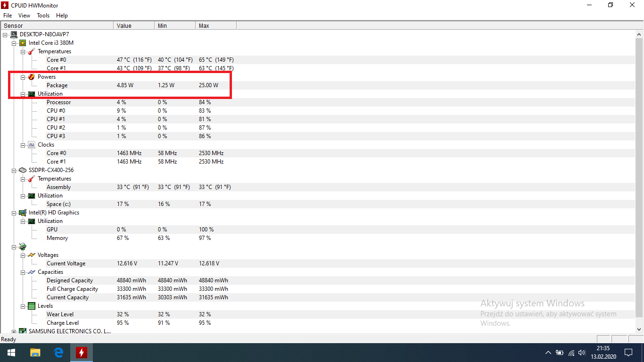Click the Value column header

coord(134,25)
